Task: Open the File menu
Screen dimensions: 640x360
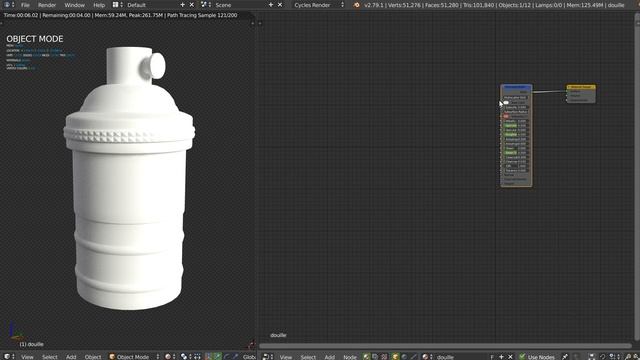Action: pyautogui.click(x=25, y=5)
